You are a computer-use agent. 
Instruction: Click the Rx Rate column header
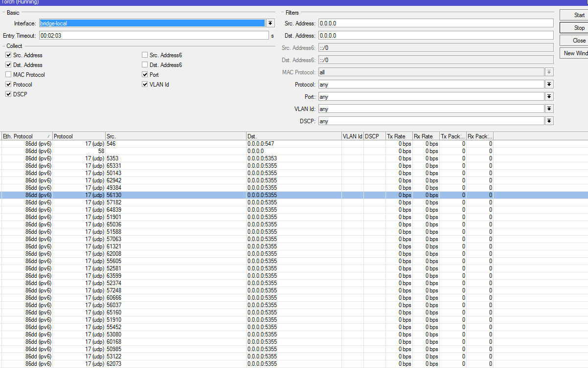click(424, 136)
